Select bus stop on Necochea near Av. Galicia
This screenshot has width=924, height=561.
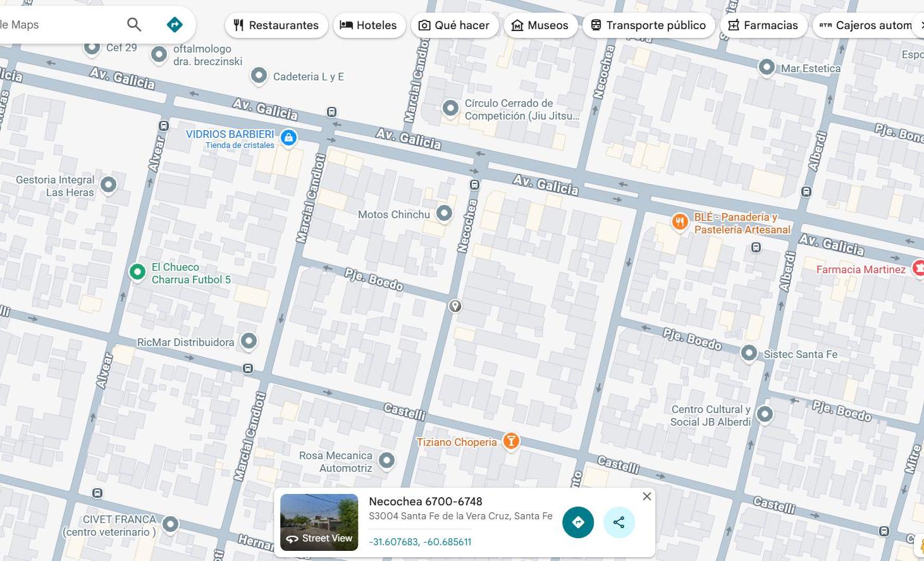[474, 185]
